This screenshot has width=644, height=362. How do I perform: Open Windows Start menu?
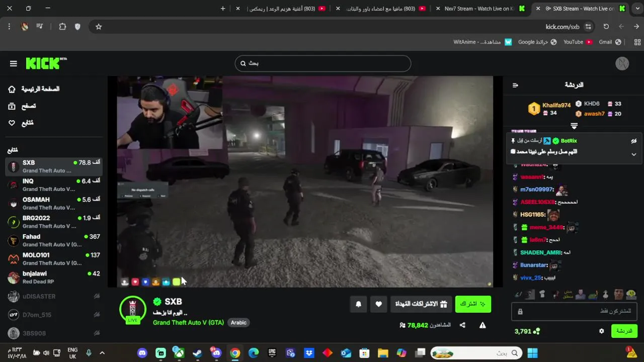[532, 353]
